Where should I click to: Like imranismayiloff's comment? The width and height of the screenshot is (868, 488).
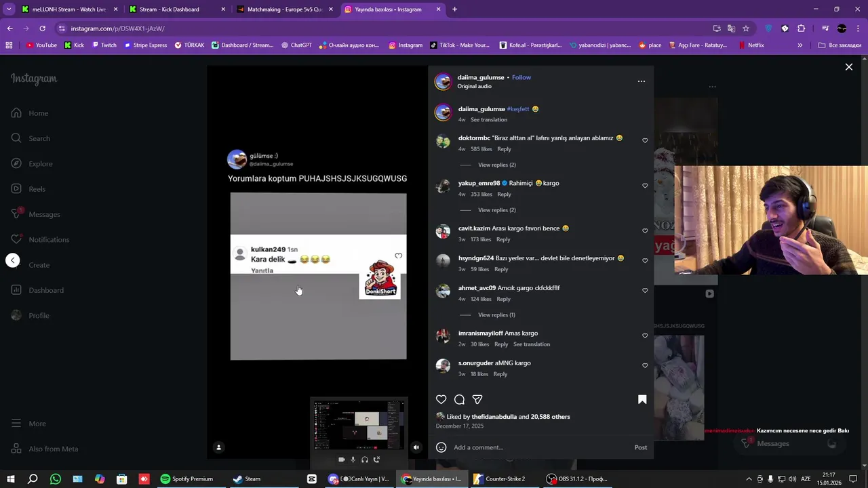(645, 336)
